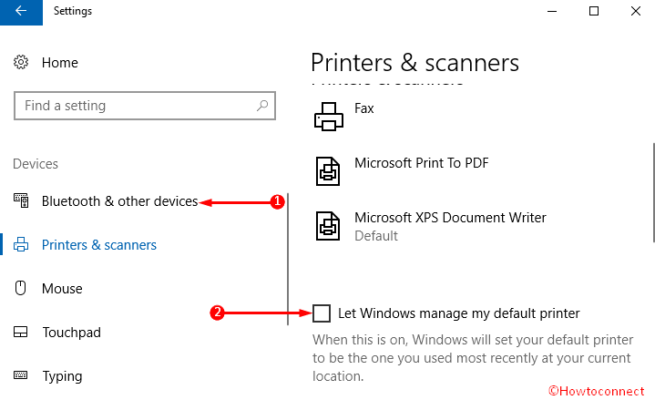Screen dimensions: 655x400
Task: Click the Find a setting search box
Action: coord(145,106)
